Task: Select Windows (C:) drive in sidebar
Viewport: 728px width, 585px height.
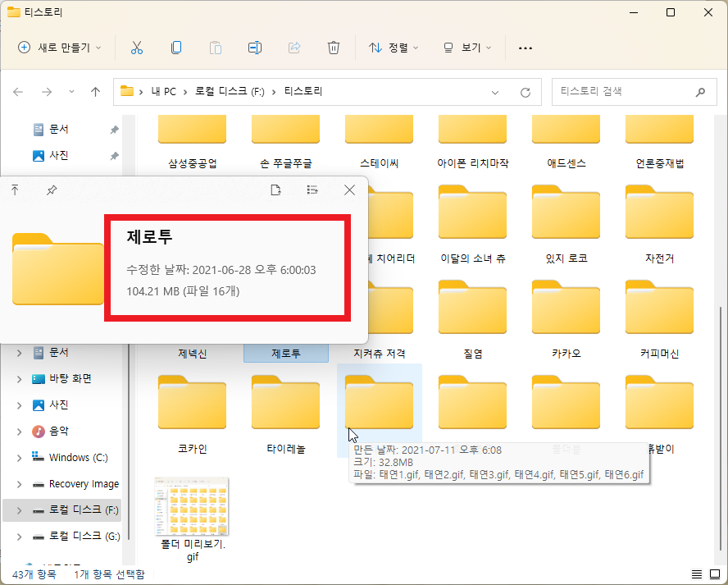Action: click(x=79, y=458)
